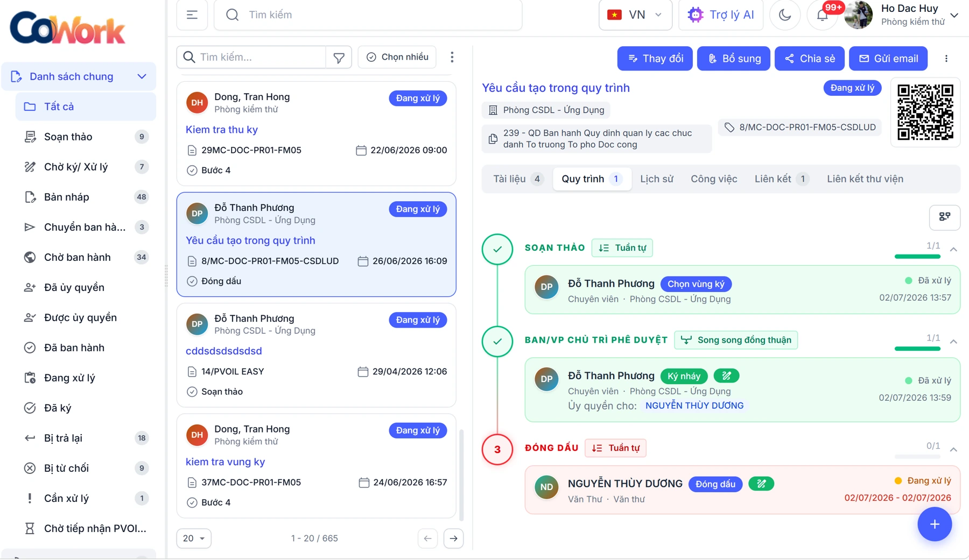
Task: Open Bị từ chối sidebar item
Action: coord(86,468)
